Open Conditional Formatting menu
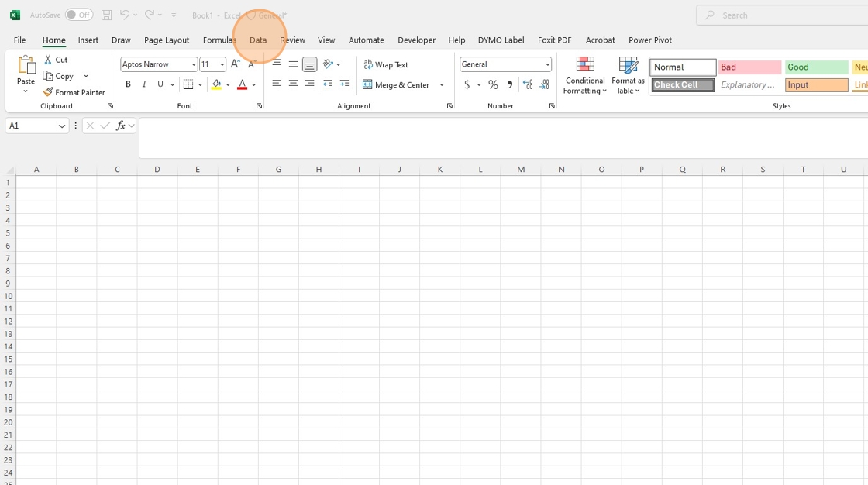Screen dimensions: 868x485 [x=585, y=75]
